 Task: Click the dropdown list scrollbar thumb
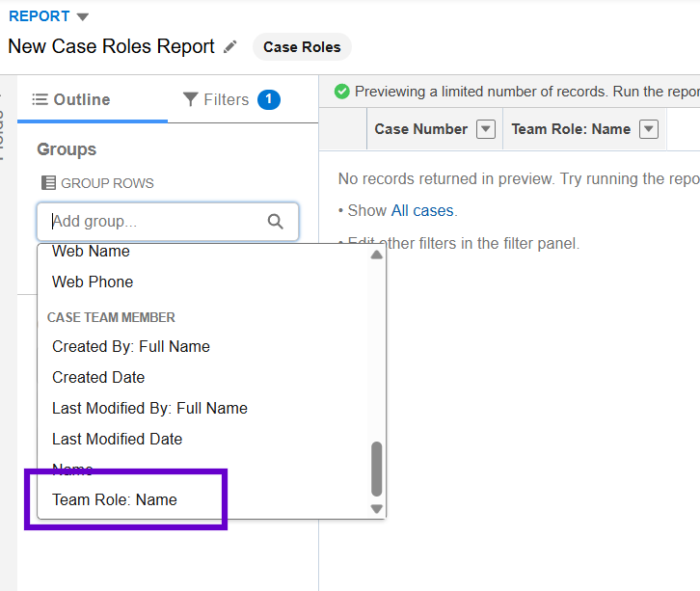[x=376, y=469]
